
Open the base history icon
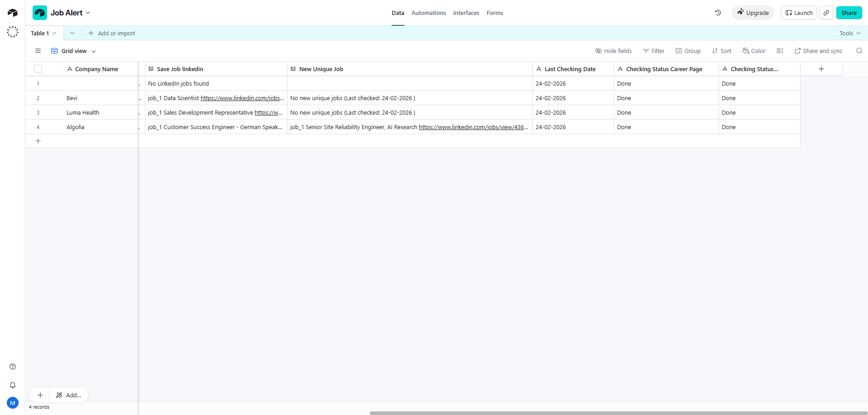(718, 13)
